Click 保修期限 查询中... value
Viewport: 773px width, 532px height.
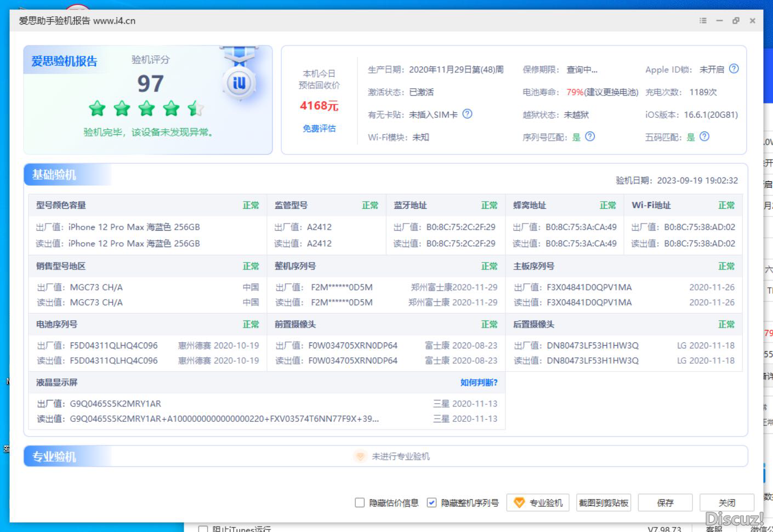click(582, 70)
